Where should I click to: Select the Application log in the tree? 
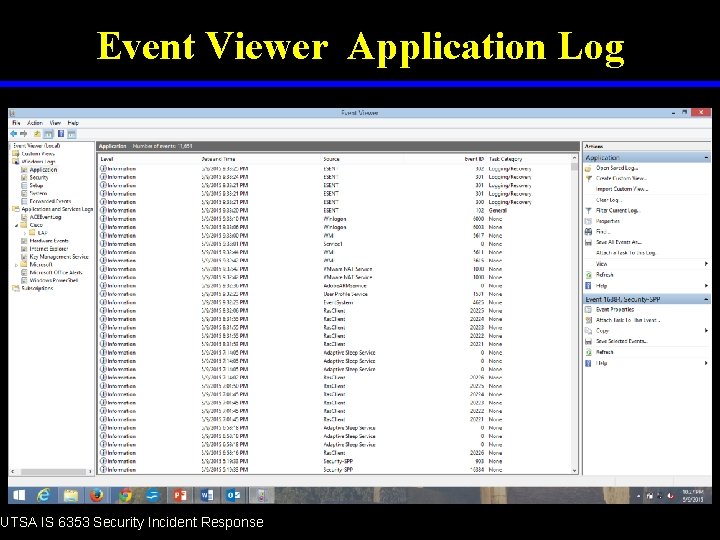click(x=43, y=170)
